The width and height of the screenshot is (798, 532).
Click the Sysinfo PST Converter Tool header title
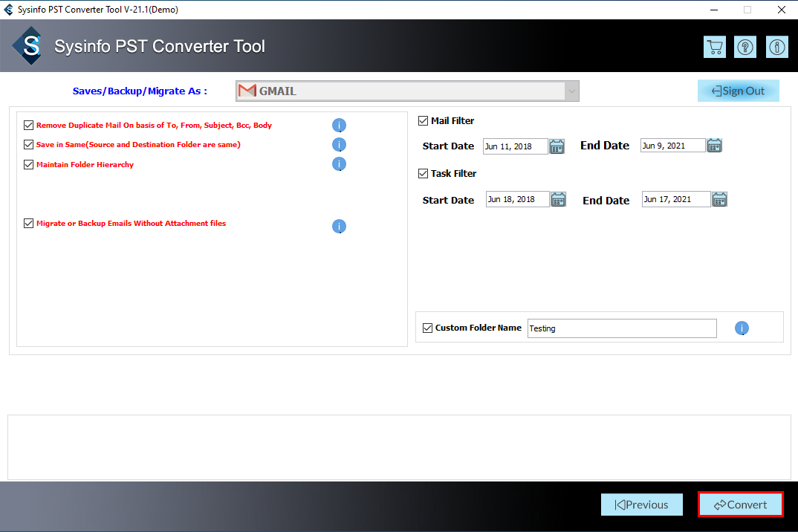[x=160, y=46]
